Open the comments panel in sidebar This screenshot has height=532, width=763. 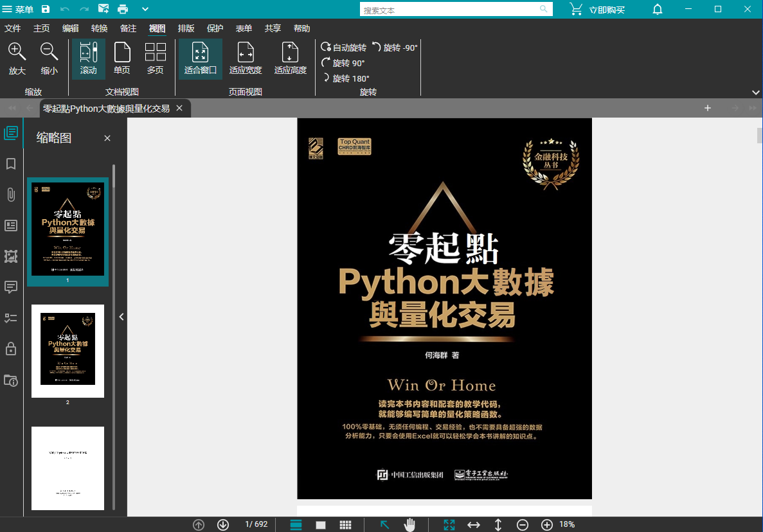click(11, 287)
